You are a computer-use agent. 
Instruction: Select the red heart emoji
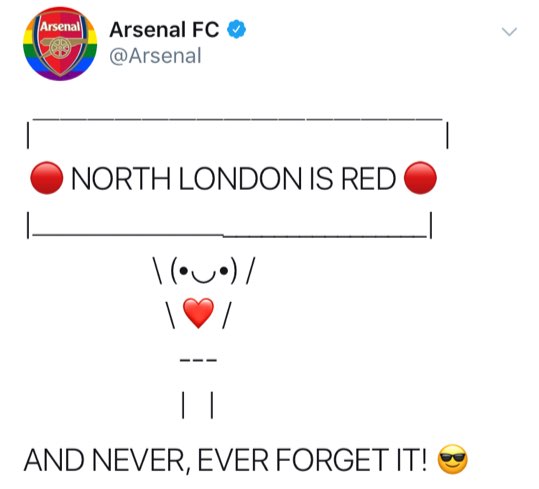tap(198, 313)
